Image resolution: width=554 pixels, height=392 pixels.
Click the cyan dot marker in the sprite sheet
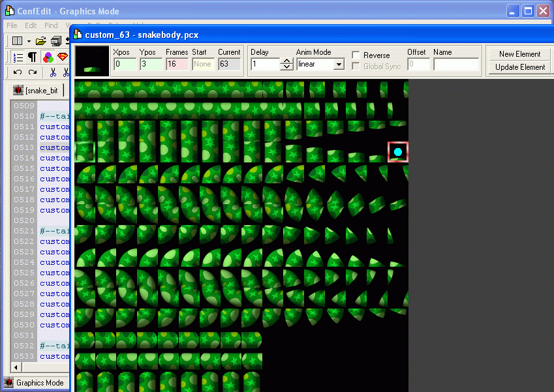coord(398,152)
